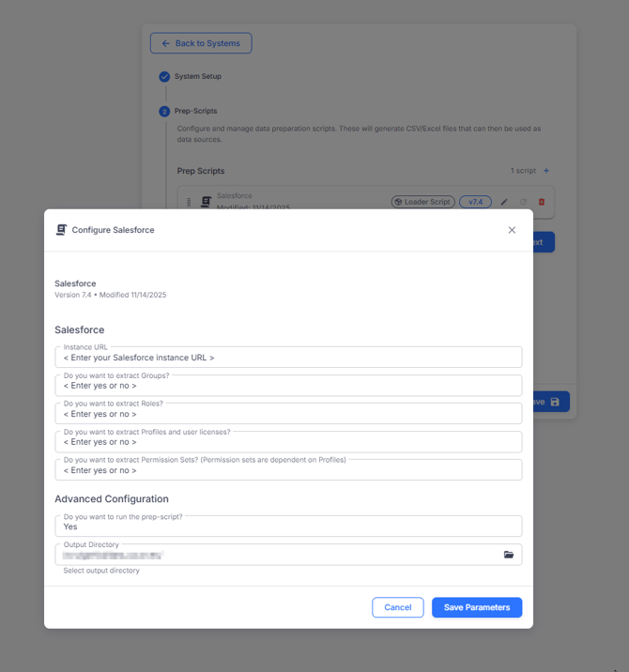Click Save Parameters
This screenshot has height=672, width=629.
477,607
